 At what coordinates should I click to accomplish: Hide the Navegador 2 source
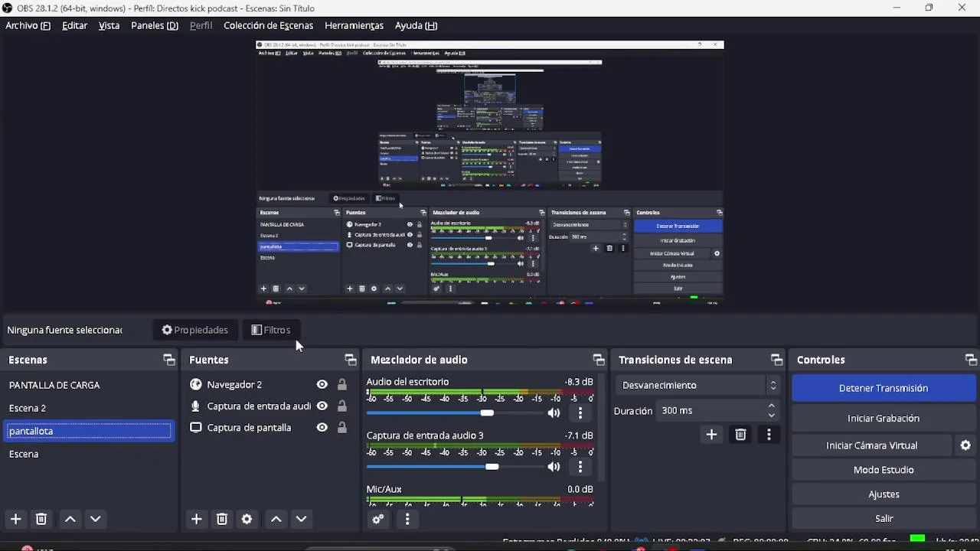click(x=322, y=384)
